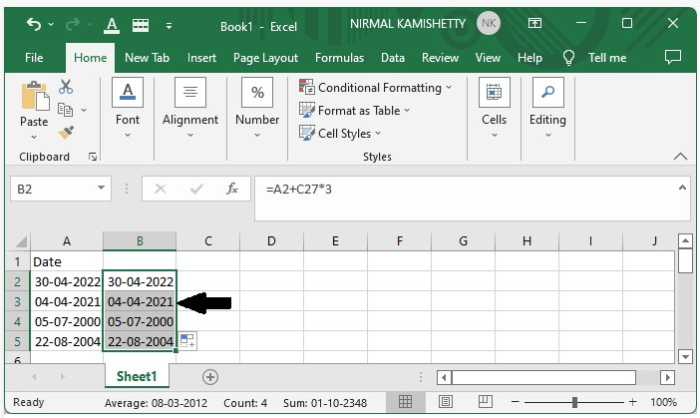Click the Auto Fill Options icon
700x418 pixels.
pos(188,342)
